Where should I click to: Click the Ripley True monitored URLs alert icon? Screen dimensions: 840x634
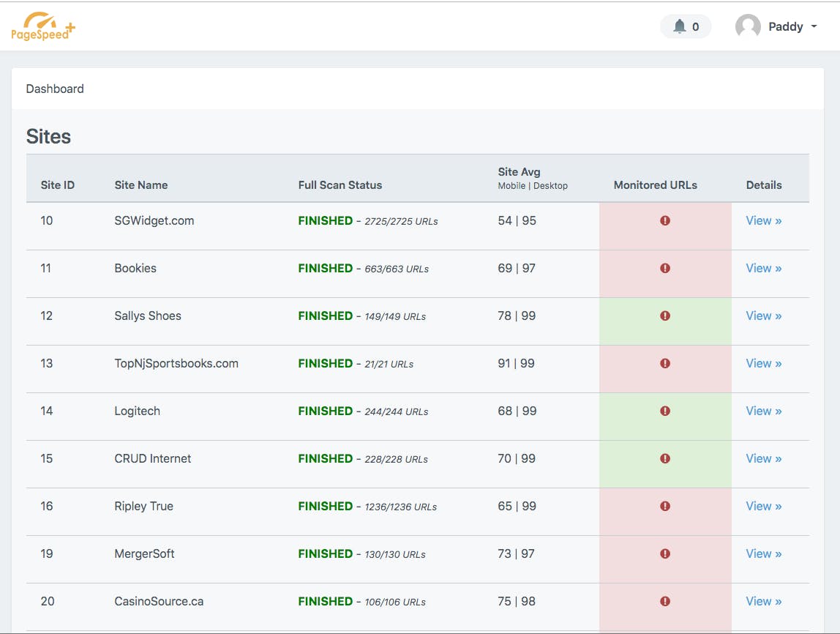pyautogui.click(x=665, y=506)
